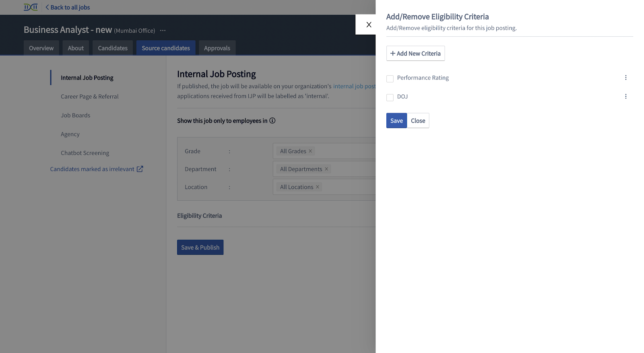Open options menu for DOJ criteria
The image size is (644, 353).
tap(625, 97)
